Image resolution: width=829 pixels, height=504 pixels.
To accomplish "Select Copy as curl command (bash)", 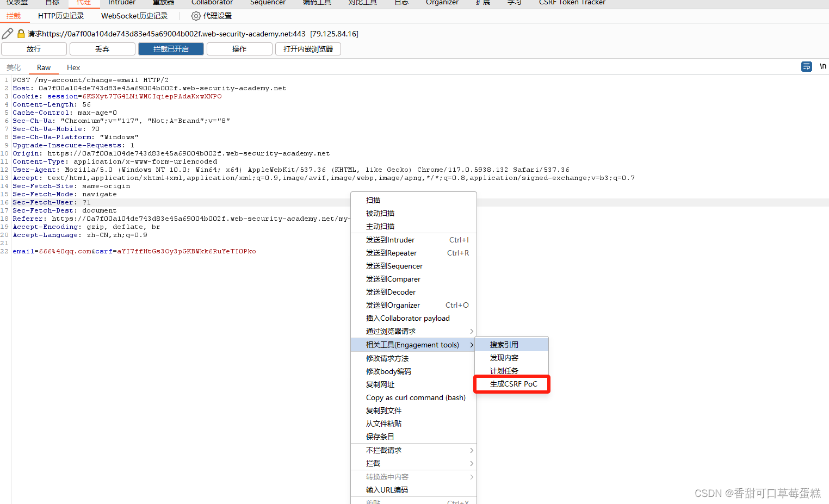I will tap(413, 397).
